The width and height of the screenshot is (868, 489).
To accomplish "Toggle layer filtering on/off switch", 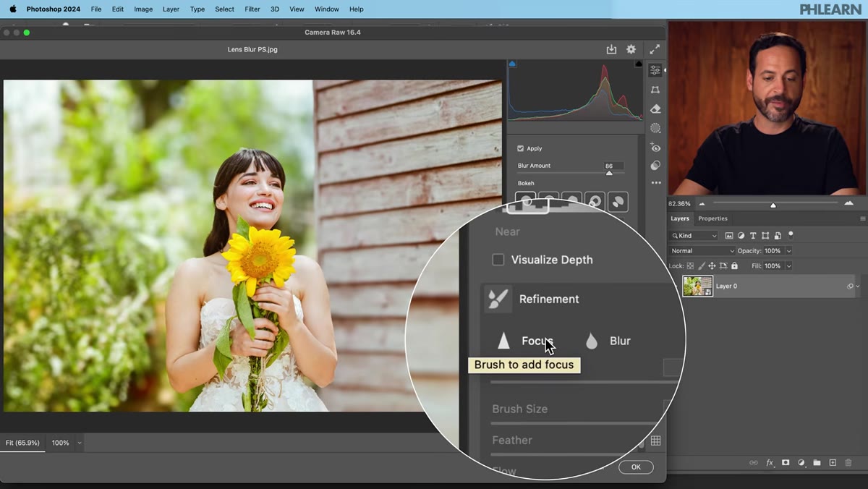I will 791,234.
